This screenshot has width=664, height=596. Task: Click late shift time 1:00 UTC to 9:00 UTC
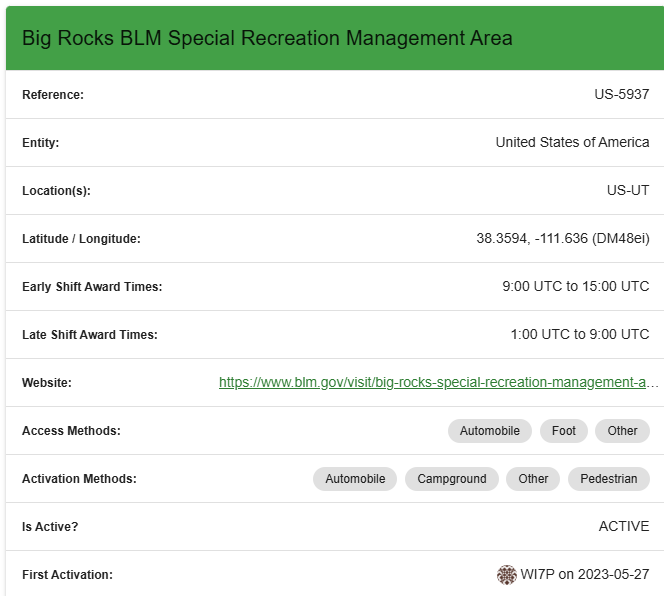coord(579,335)
